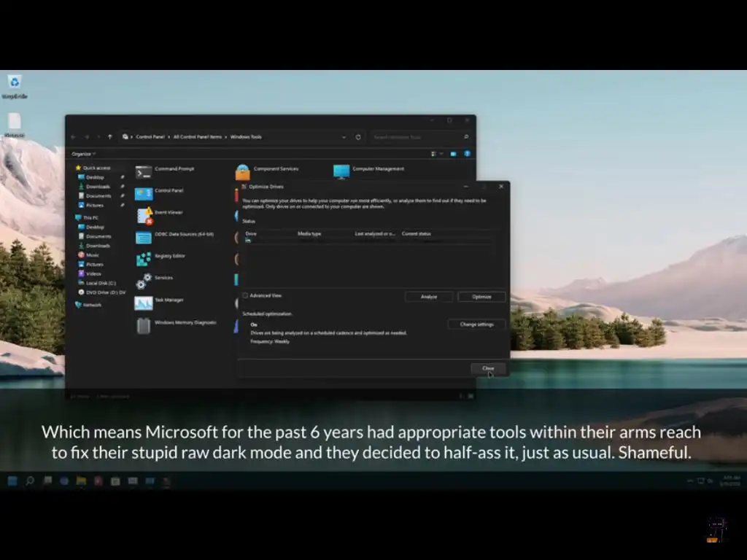Open taskbar Search icon
747x560 pixels.
[29, 481]
